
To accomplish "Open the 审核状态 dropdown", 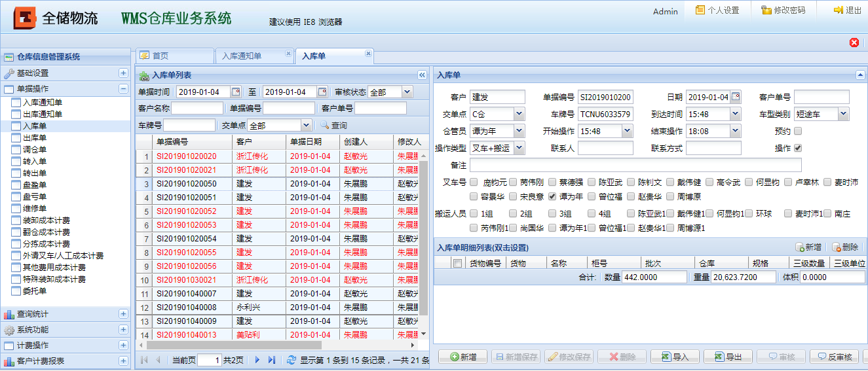I will tap(407, 92).
